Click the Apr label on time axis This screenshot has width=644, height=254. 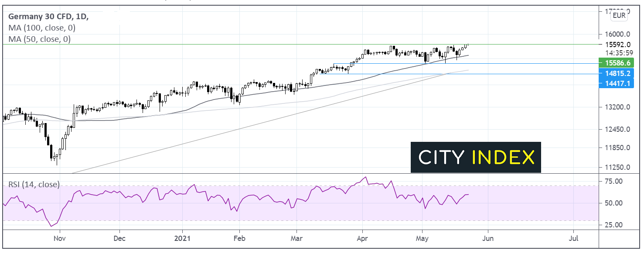362,239
